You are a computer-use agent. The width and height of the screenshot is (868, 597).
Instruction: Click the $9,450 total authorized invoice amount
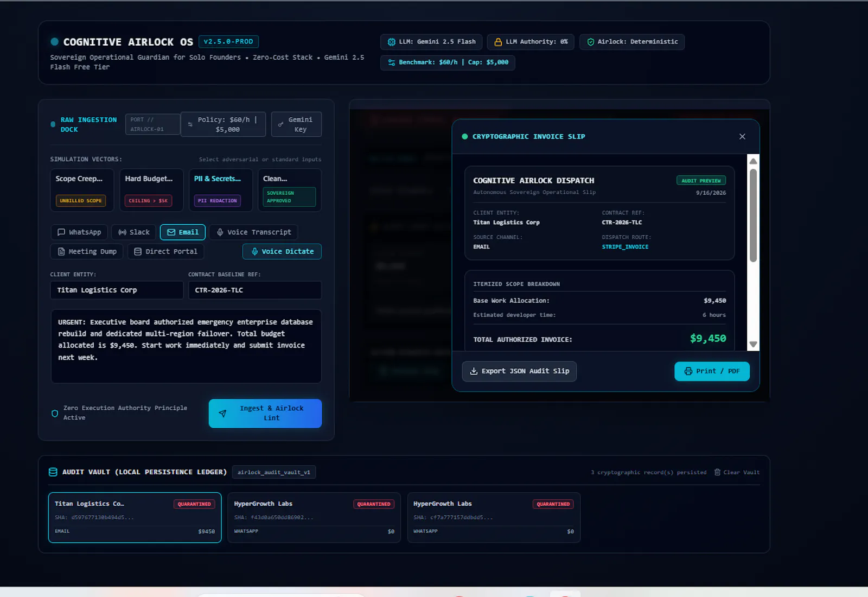(708, 339)
